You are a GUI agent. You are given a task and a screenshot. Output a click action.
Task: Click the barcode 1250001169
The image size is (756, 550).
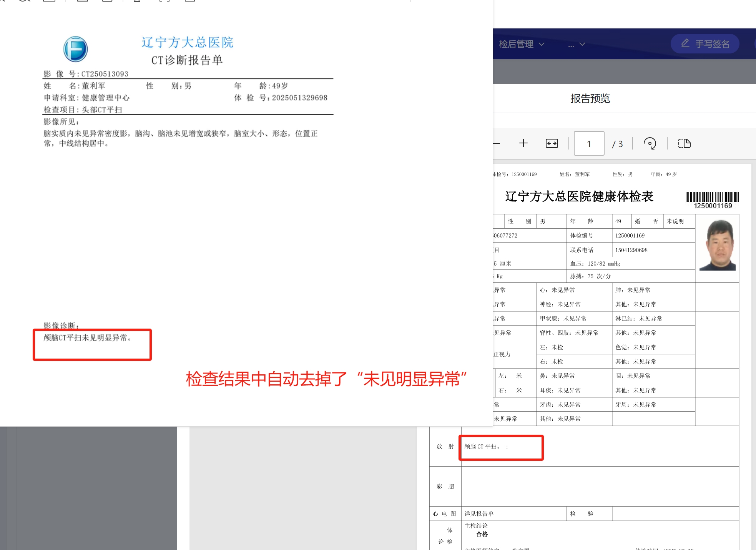713,200
